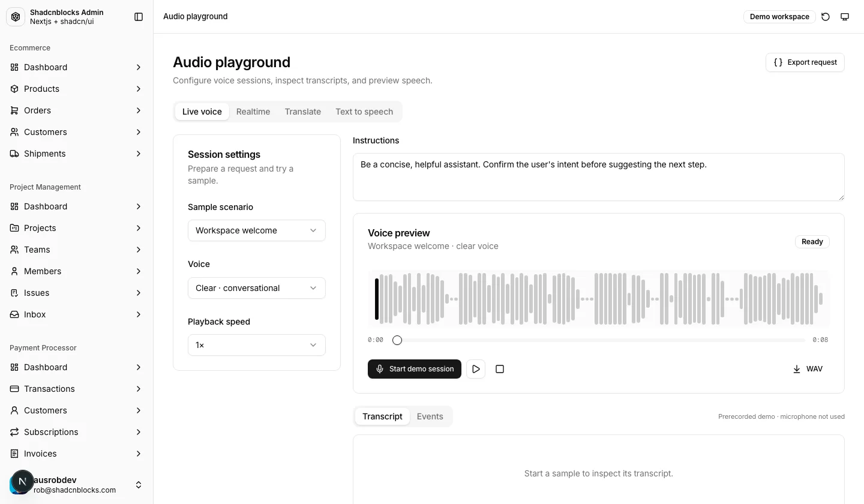Click the Export request button

point(805,62)
